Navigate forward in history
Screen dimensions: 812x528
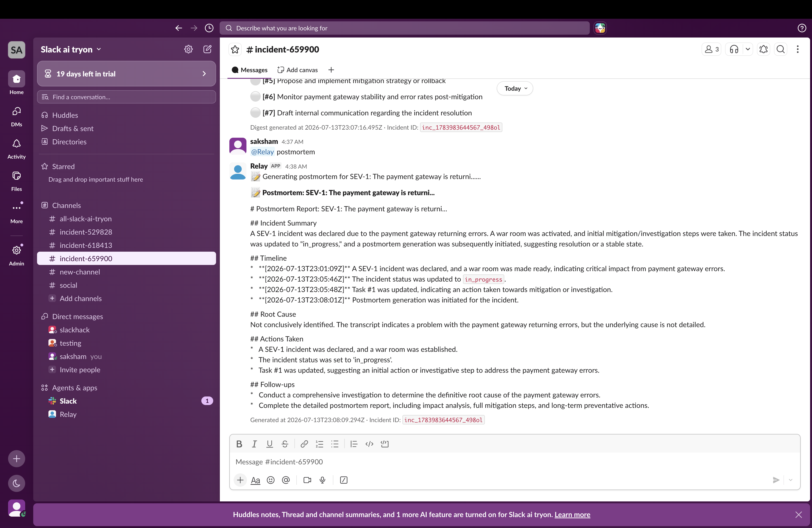[x=194, y=28]
